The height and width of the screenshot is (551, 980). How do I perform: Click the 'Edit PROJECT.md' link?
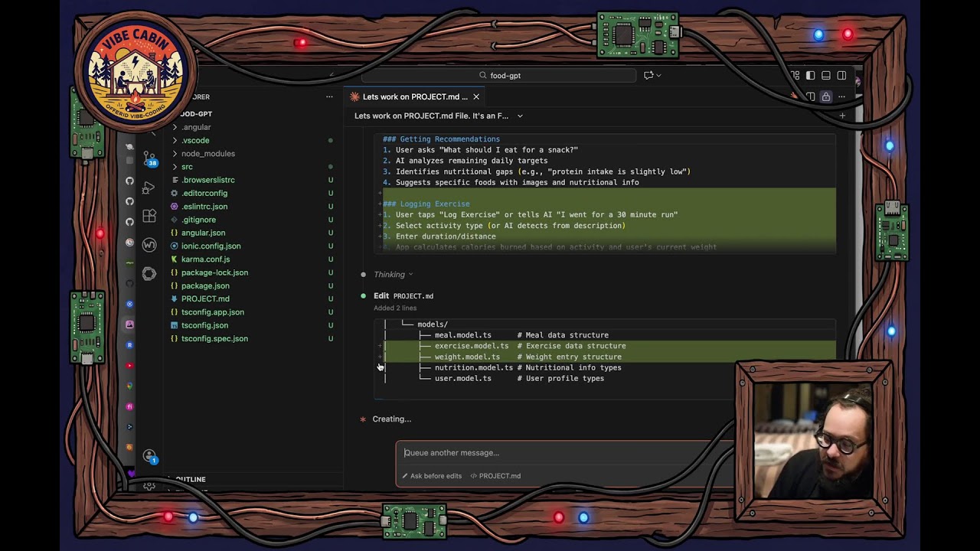(x=403, y=295)
